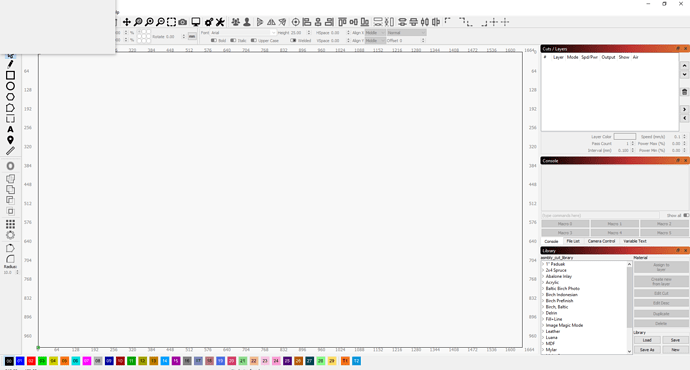The height and width of the screenshot is (370, 690).
Task: Select the Baltic Birch Photo library row
Action: [x=562, y=289]
